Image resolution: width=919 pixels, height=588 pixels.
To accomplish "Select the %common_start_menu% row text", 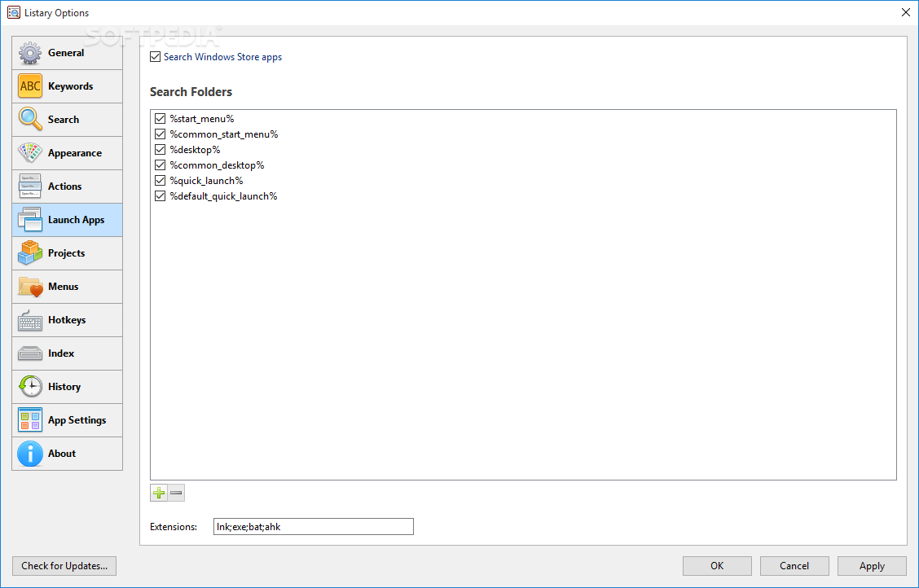I will 224,134.
